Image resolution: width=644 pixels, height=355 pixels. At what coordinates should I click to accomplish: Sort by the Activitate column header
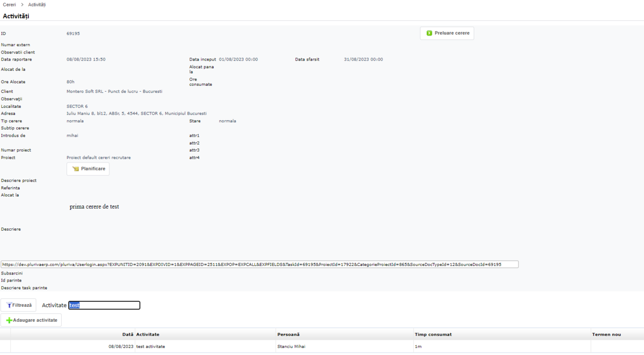pyautogui.click(x=148, y=335)
